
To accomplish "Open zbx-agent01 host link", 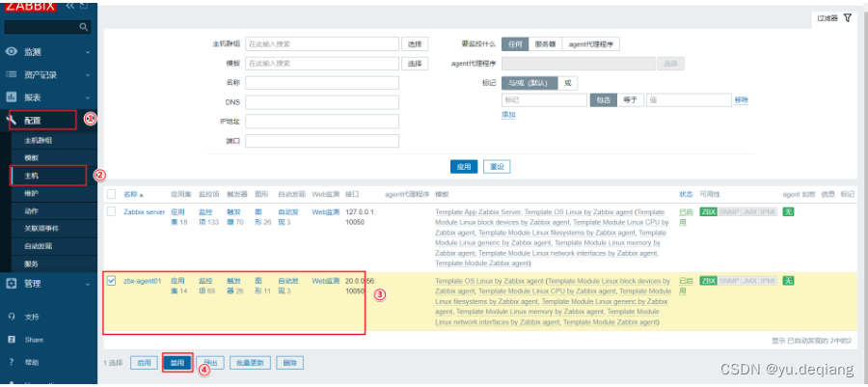I will click(143, 281).
